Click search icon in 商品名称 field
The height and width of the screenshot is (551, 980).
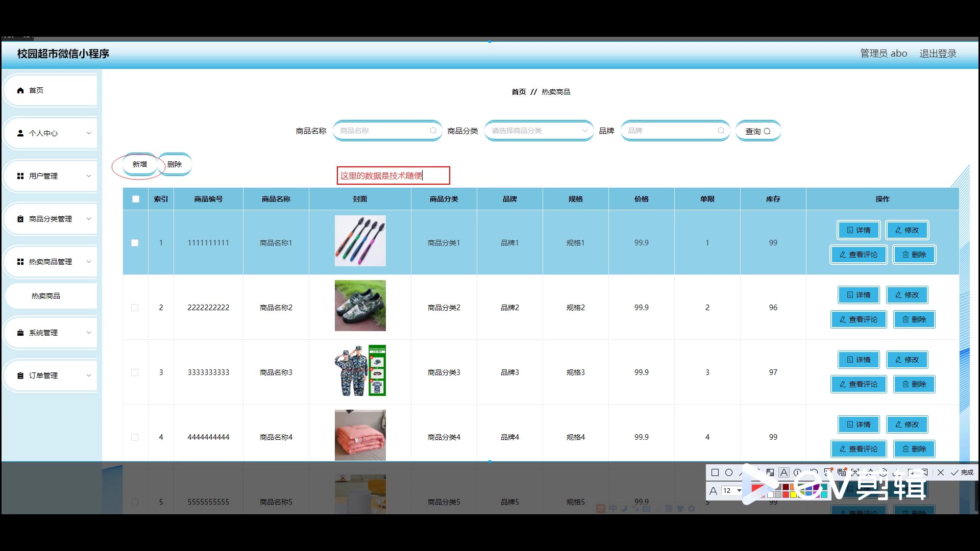tap(433, 131)
